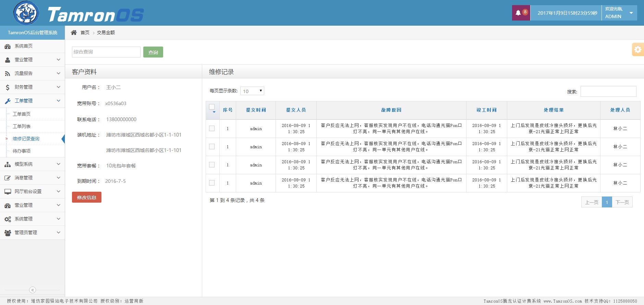Click the 流量报告 RSS icon

[x=8, y=74]
